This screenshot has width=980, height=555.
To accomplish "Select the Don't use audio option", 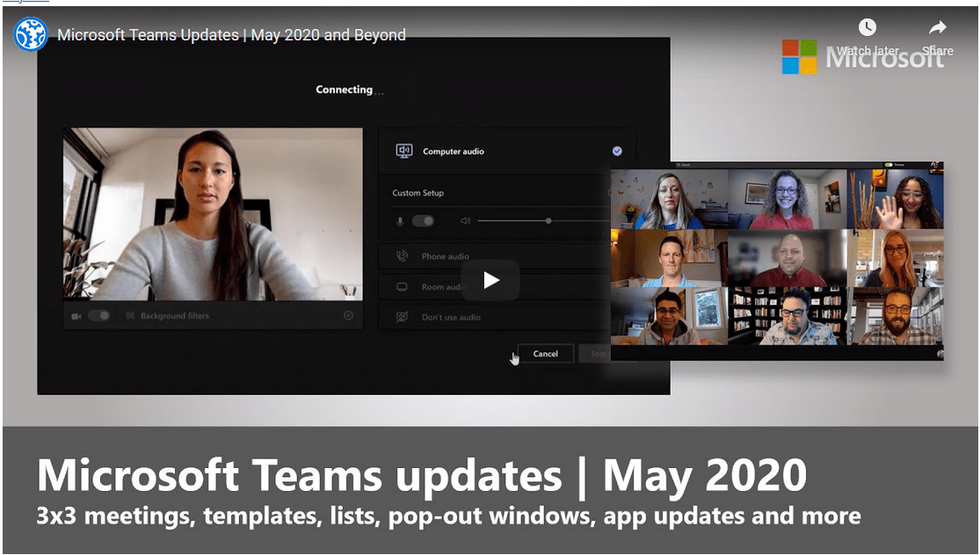I will click(451, 317).
